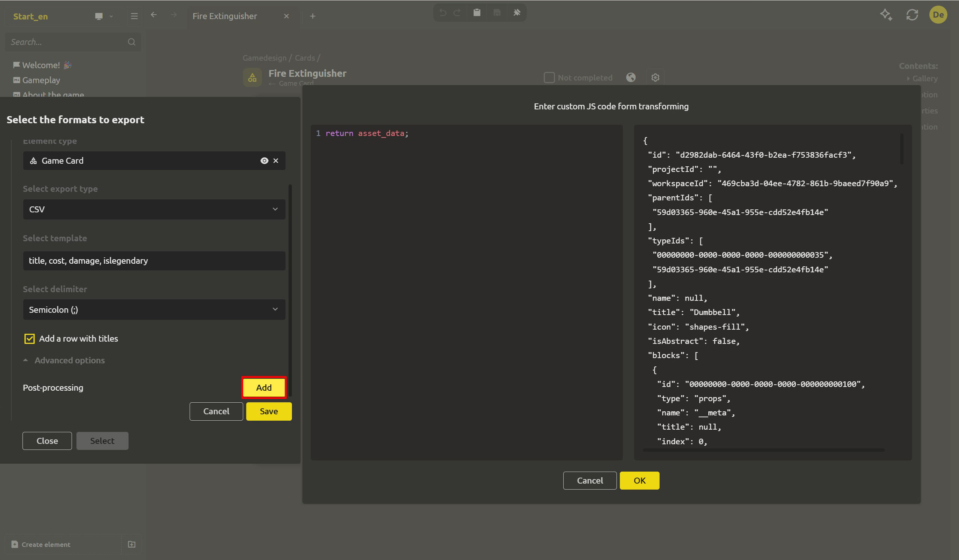Click the "icon": "shapes-fill" JSON line
The height and width of the screenshot is (560, 959).
pos(698,327)
